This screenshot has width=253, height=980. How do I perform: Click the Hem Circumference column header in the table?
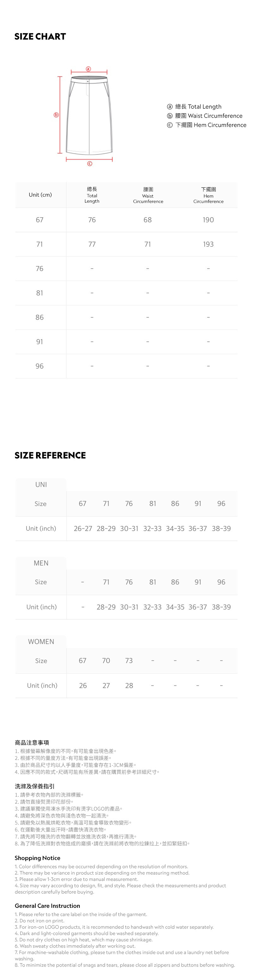coord(208,195)
